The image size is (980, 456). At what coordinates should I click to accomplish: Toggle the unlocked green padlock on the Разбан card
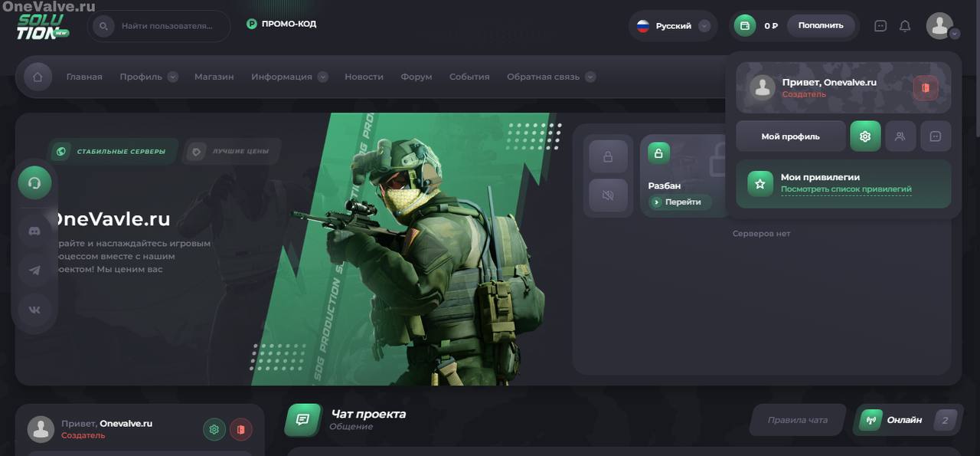658,153
